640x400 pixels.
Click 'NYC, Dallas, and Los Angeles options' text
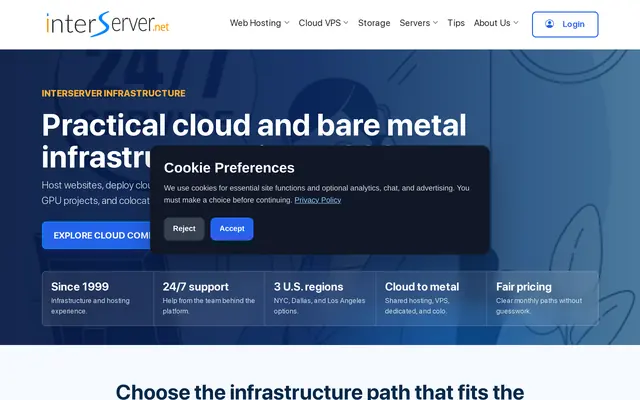point(319,306)
